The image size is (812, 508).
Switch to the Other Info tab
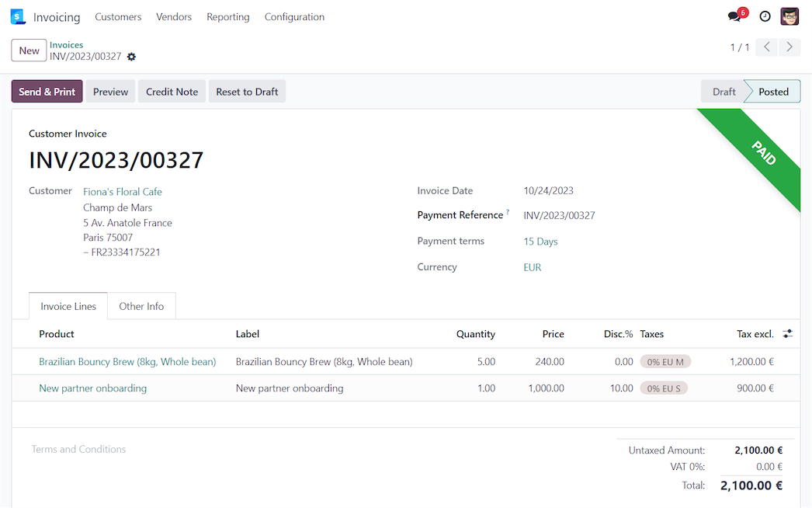pos(141,306)
